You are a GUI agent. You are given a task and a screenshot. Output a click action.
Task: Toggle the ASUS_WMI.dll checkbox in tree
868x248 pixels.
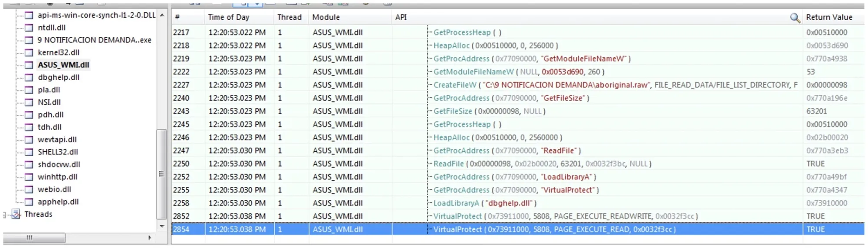coord(29,65)
